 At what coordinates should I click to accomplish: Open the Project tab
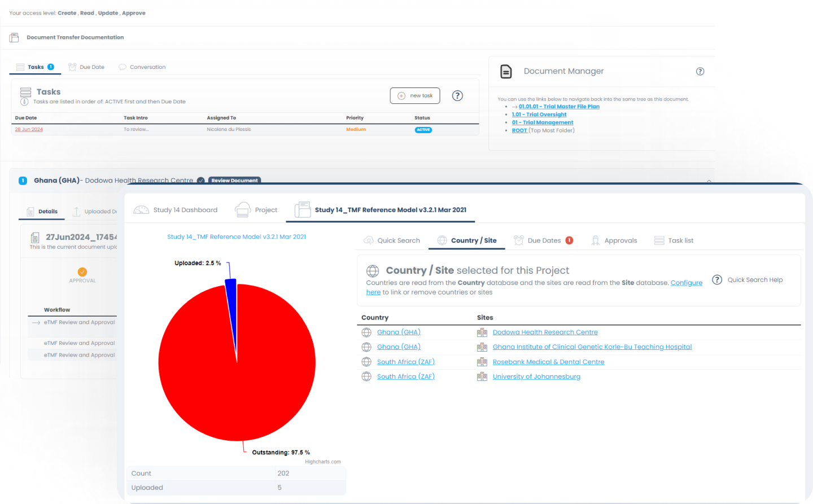(x=256, y=210)
